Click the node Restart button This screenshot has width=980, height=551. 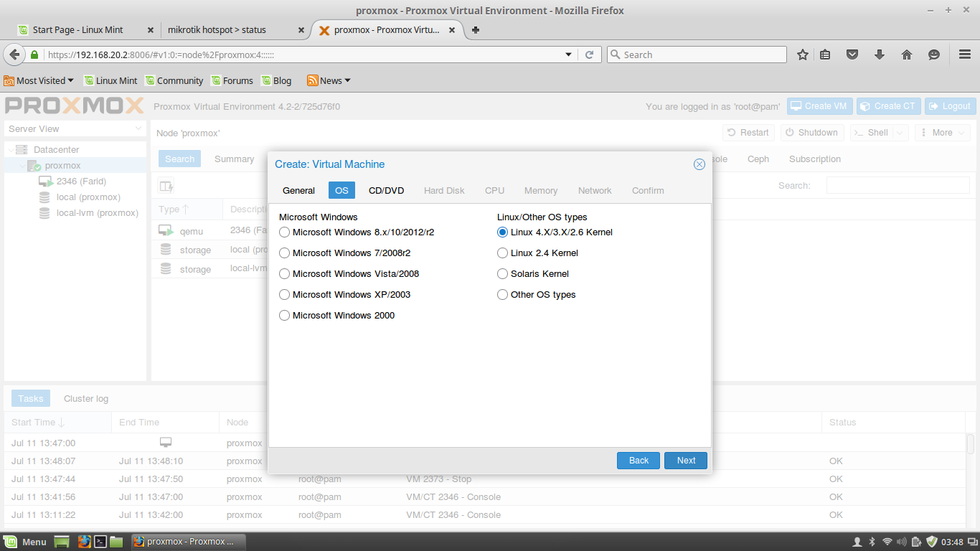pyautogui.click(x=748, y=133)
